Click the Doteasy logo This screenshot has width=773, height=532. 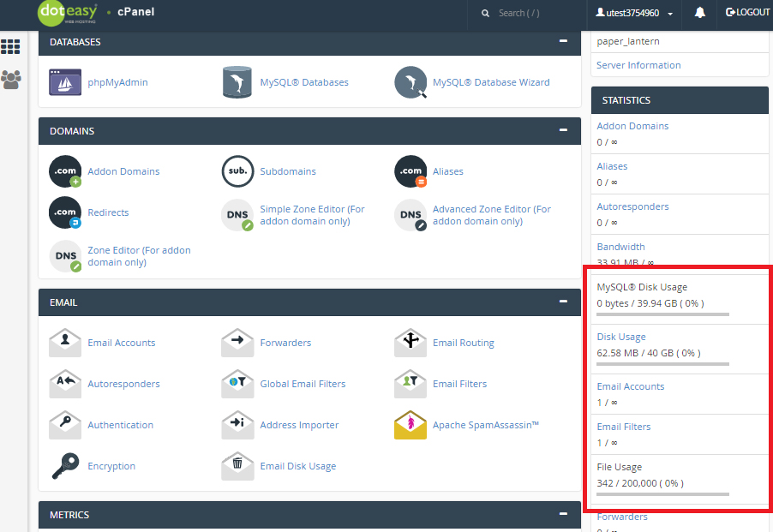[67, 14]
